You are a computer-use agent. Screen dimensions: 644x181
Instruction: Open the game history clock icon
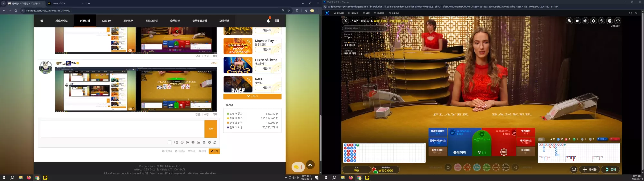(601, 21)
